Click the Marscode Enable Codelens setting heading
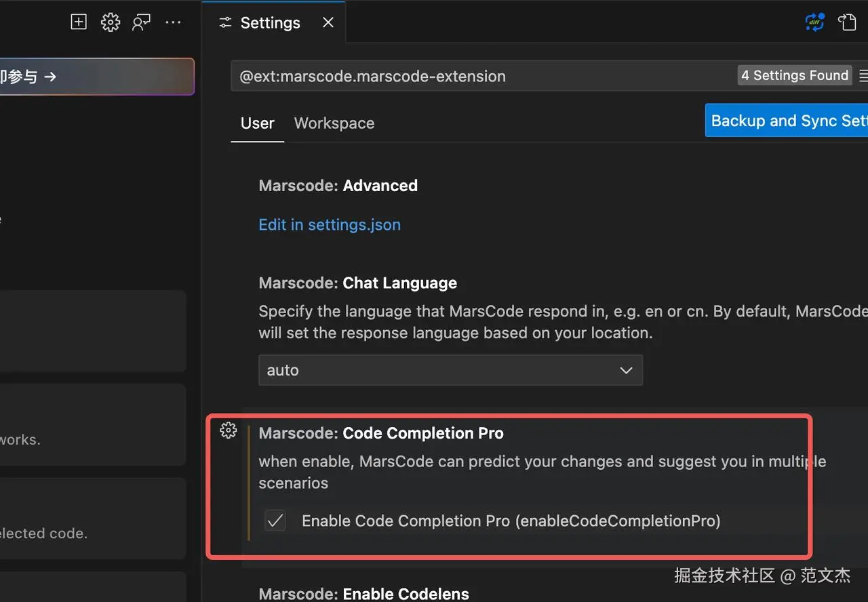This screenshot has width=868, height=602. (x=364, y=594)
